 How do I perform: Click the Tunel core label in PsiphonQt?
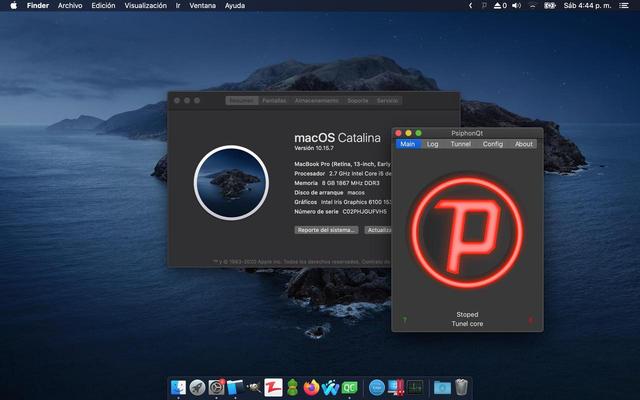pos(467,324)
